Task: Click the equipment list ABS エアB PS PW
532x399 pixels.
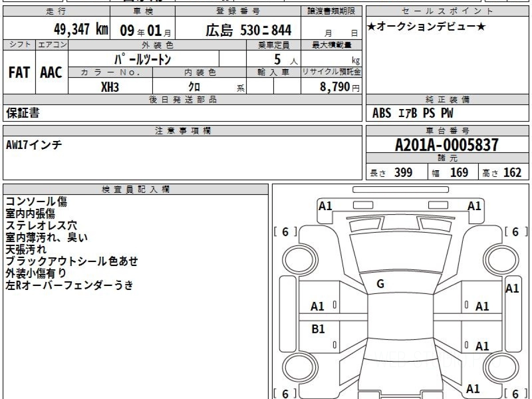Action: click(413, 113)
